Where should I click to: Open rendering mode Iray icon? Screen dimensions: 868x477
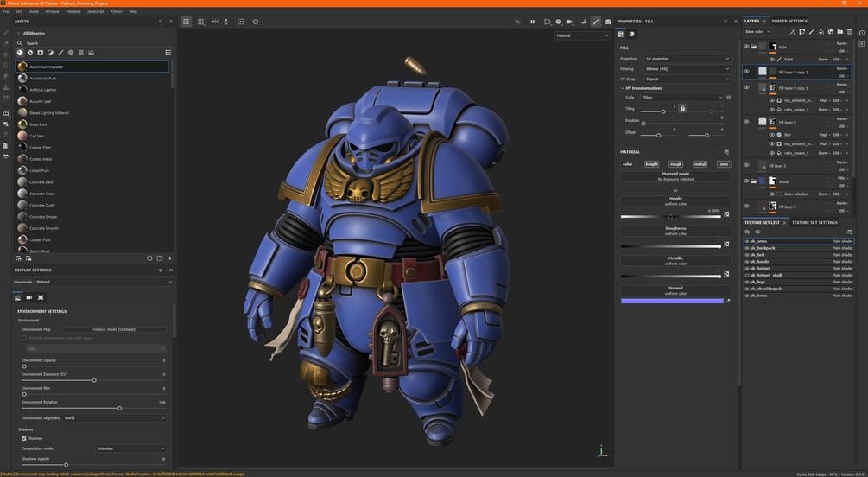coord(608,22)
